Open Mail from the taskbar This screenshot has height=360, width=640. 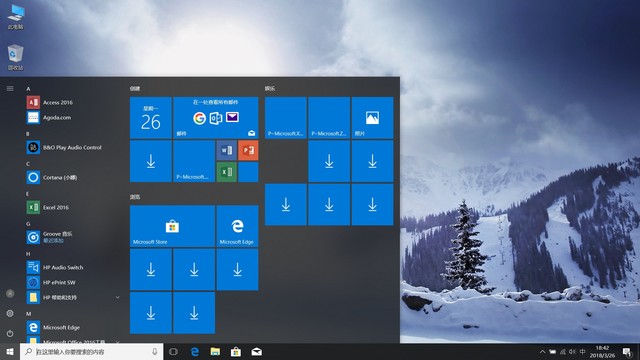256,351
